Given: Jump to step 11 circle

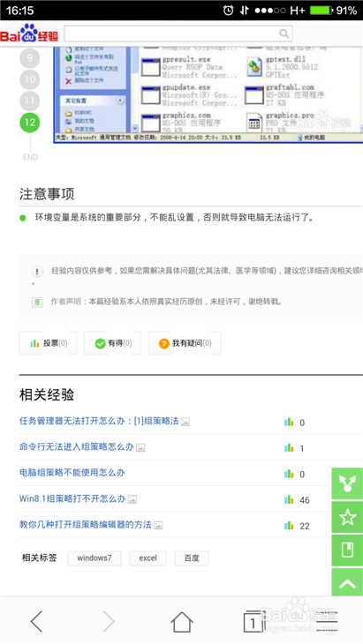Looking at the screenshot, I should point(30,101).
